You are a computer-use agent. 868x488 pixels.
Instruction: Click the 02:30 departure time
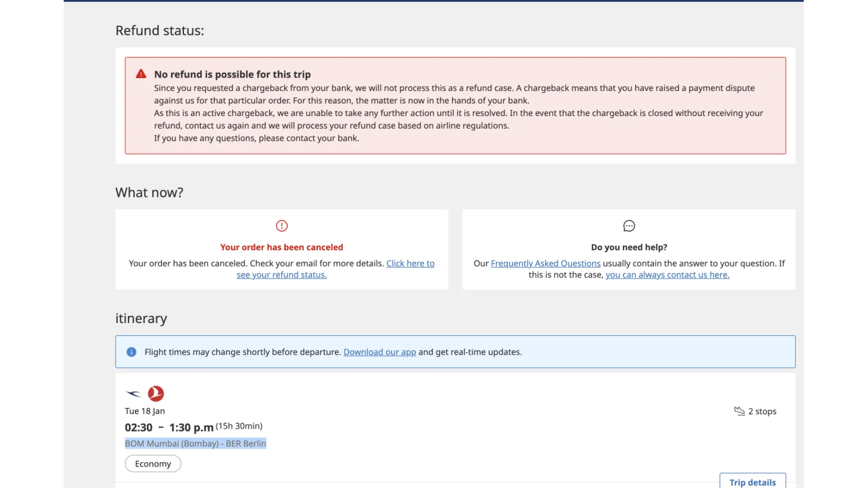(139, 427)
